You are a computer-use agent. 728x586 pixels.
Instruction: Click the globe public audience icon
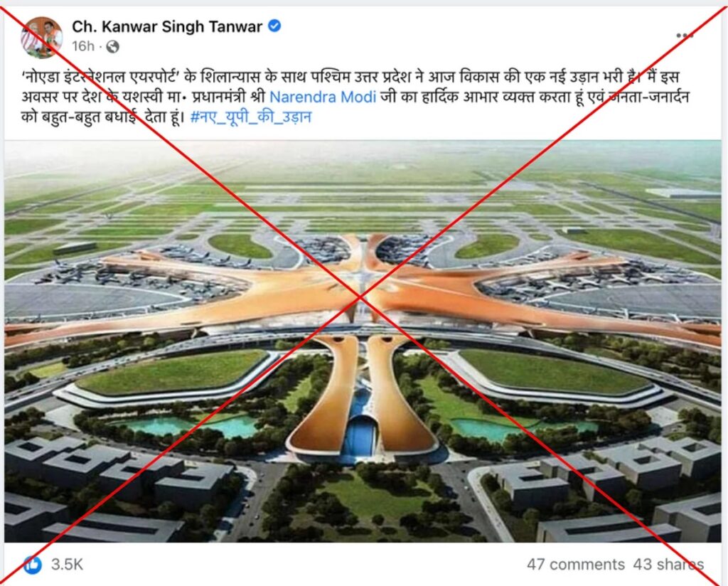click(112, 46)
